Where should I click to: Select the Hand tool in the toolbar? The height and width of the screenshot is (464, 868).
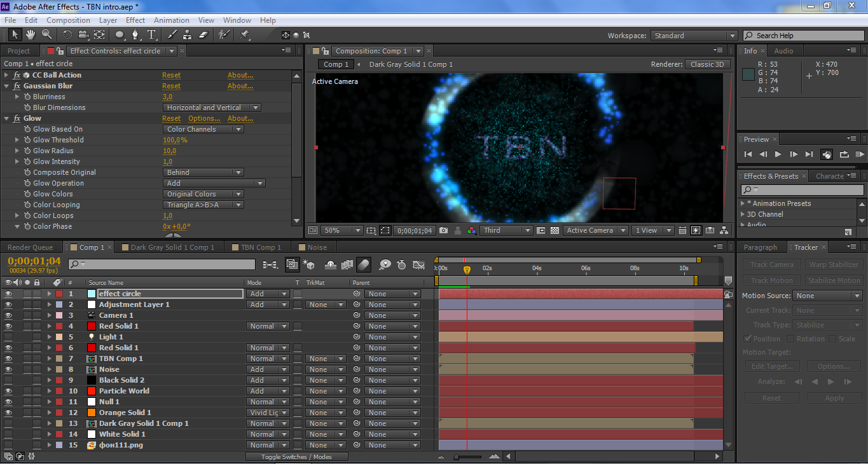point(31,34)
